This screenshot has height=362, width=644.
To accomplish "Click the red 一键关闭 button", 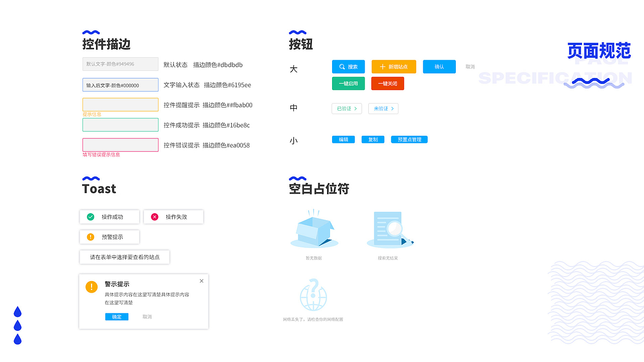I will coord(387,83).
